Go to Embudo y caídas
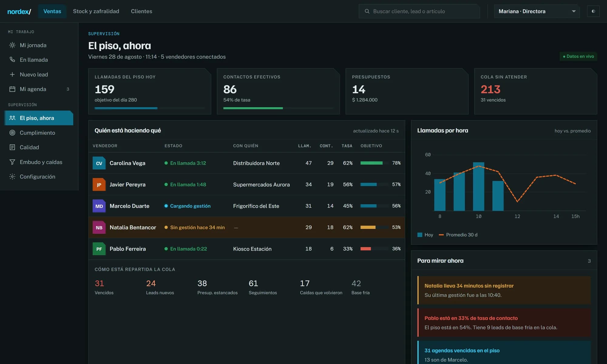Screen dimensions: 607x364 (39, 162)
